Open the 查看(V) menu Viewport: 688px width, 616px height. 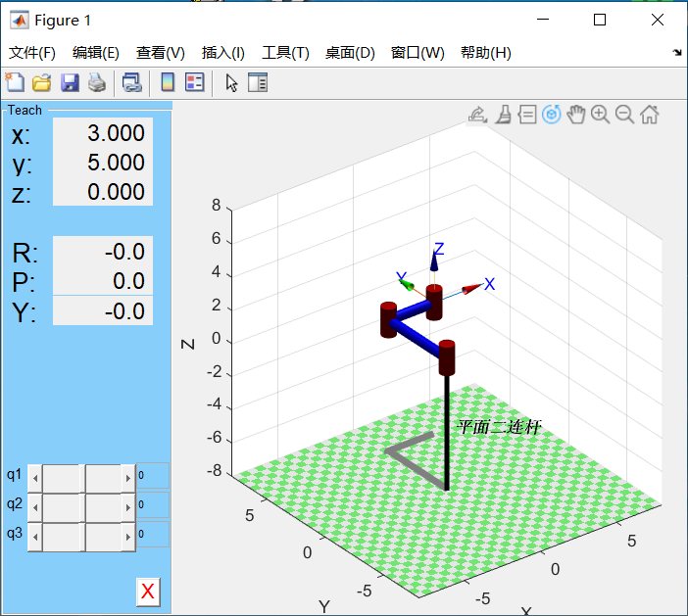(160, 53)
